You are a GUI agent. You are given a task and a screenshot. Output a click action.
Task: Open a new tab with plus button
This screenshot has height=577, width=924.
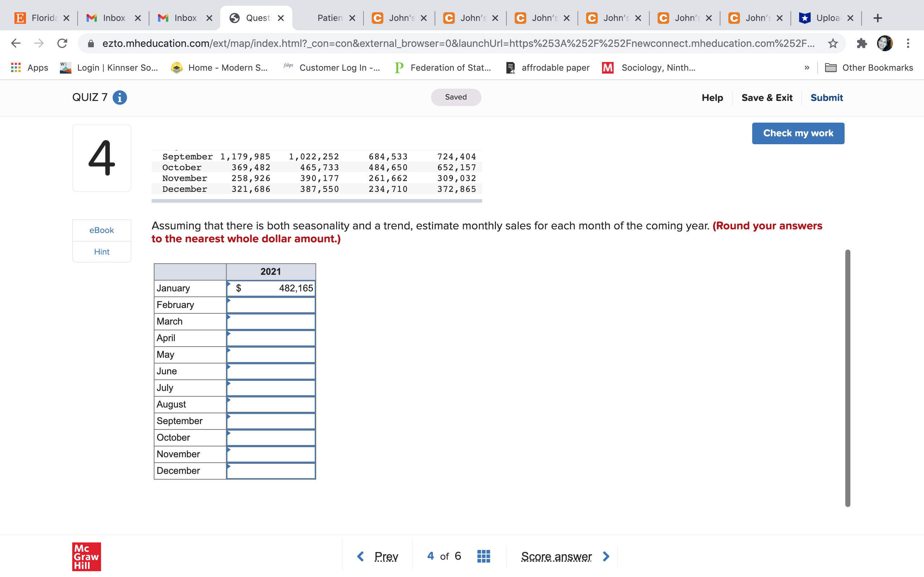point(877,18)
